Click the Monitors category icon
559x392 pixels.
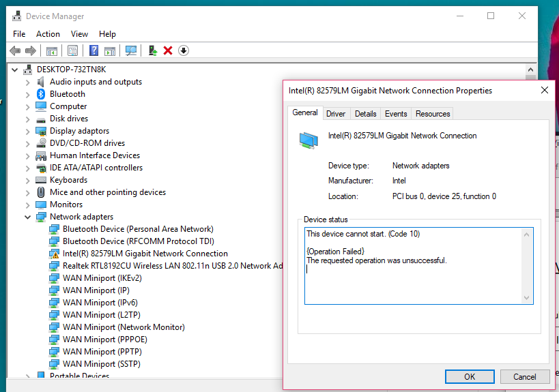(41, 205)
